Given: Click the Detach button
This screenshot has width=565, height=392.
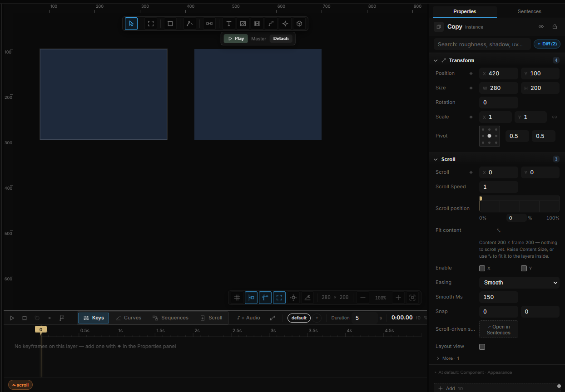Looking at the screenshot, I should tap(281, 39).
